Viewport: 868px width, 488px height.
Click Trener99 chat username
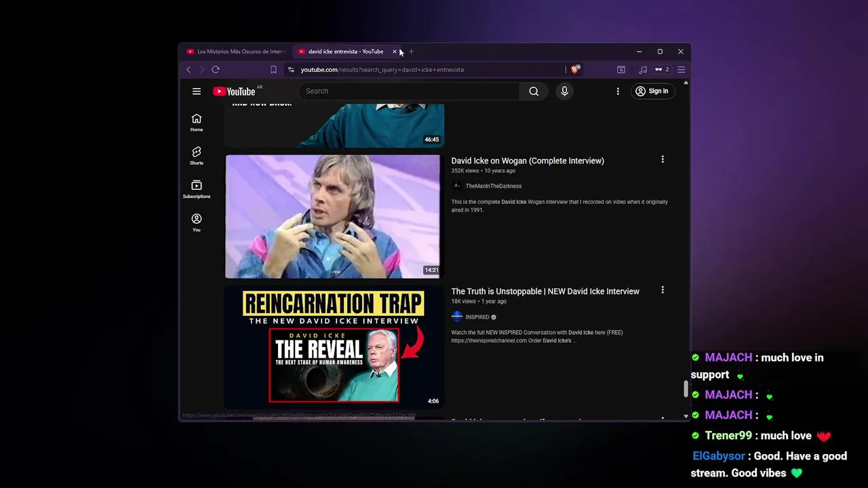729,436
